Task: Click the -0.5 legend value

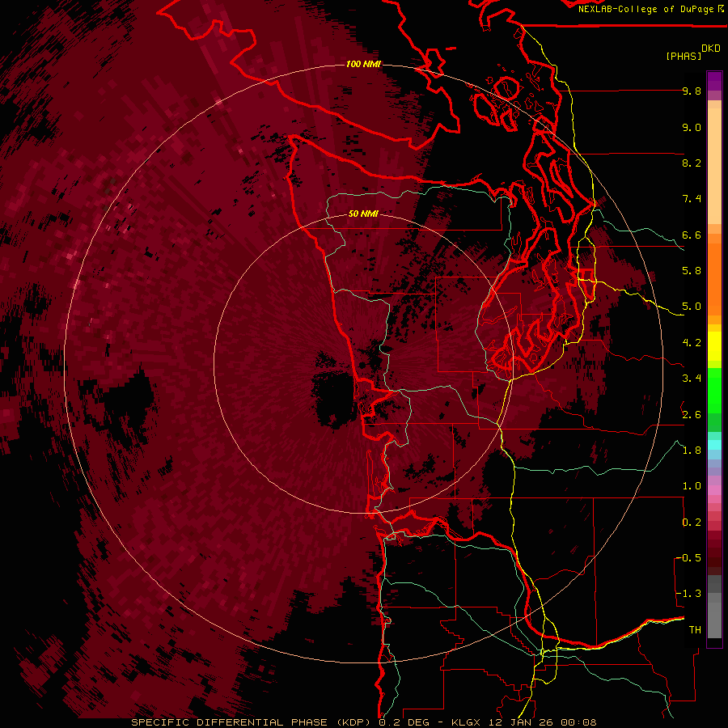Action: pyautogui.click(x=689, y=558)
